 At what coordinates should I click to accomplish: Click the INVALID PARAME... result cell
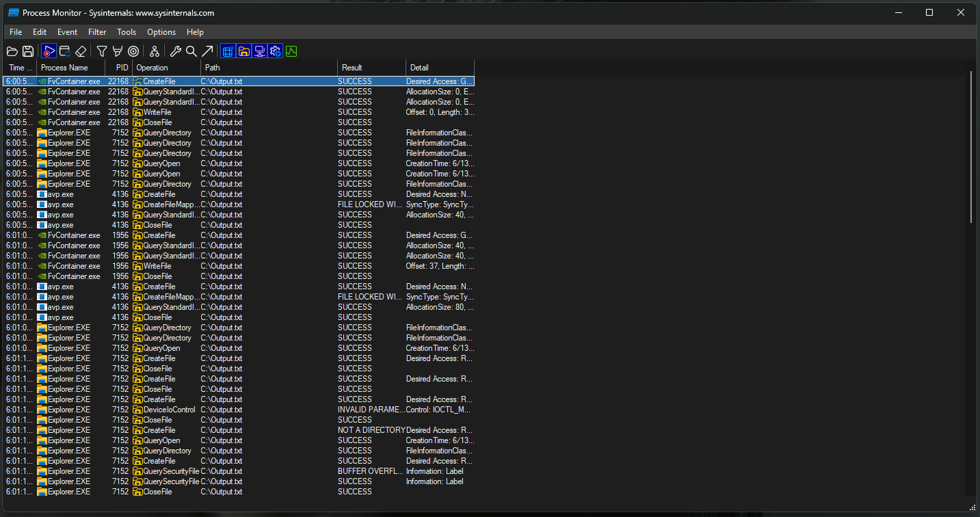point(370,410)
